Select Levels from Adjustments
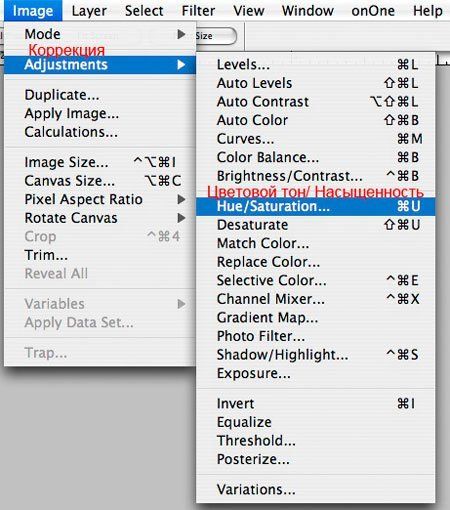Viewport: 450px width, 510px height. pyautogui.click(x=315, y=65)
